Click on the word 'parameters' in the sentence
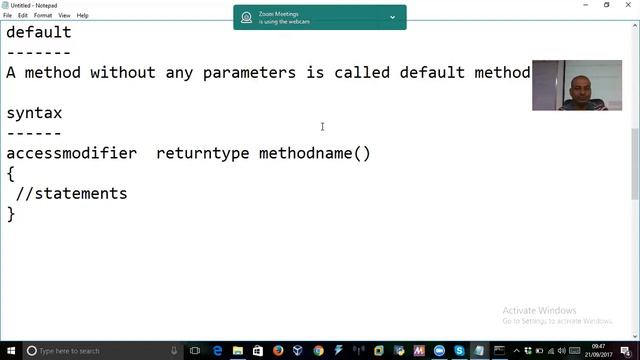This screenshot has width=640, height=360. 249,73
